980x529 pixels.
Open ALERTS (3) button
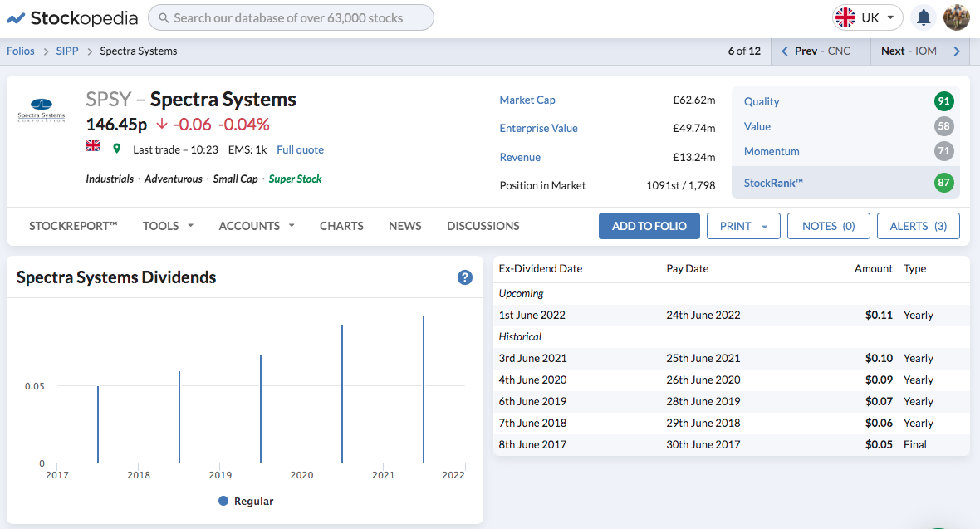918,226
